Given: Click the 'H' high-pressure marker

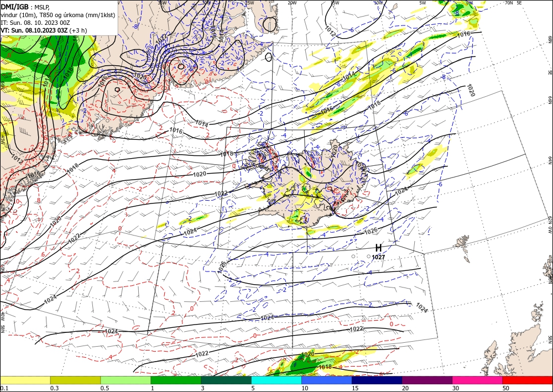Looking at the screenshot, I should (378, 248).
